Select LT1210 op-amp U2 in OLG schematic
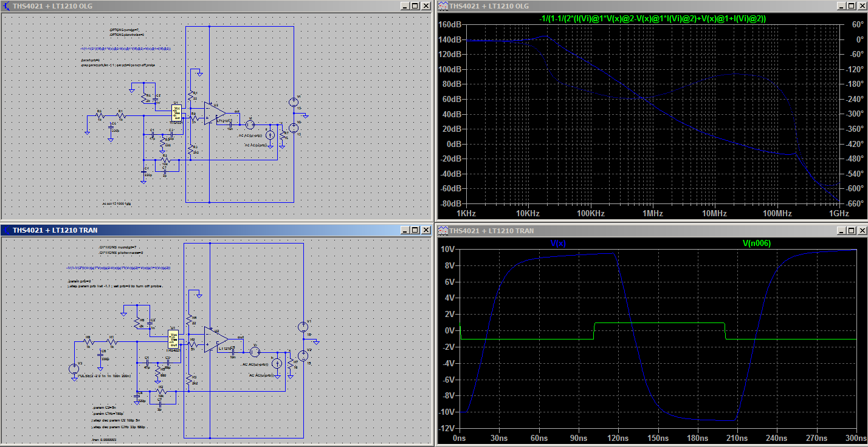 coord(215,114)
